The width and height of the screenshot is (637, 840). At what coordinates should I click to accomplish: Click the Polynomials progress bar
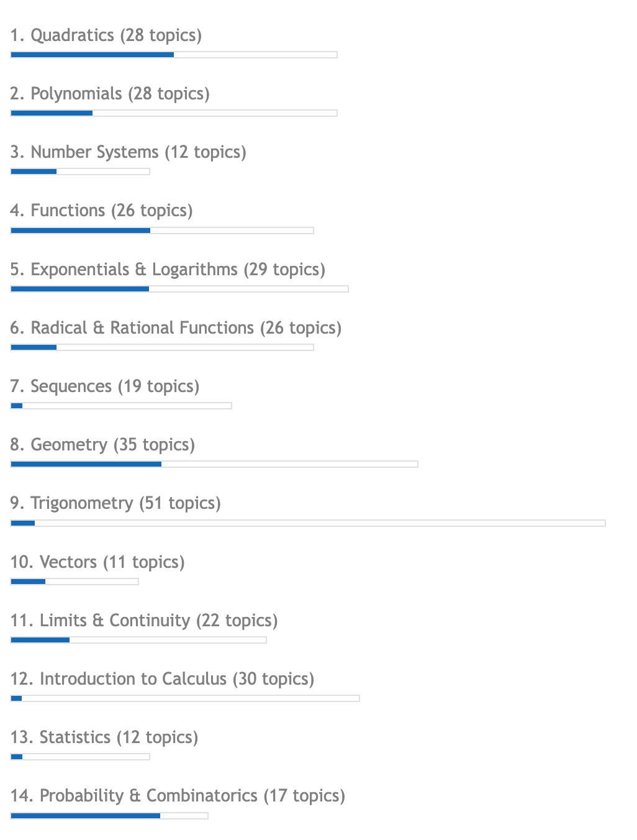pyautogui.click(x=174, y=113)
